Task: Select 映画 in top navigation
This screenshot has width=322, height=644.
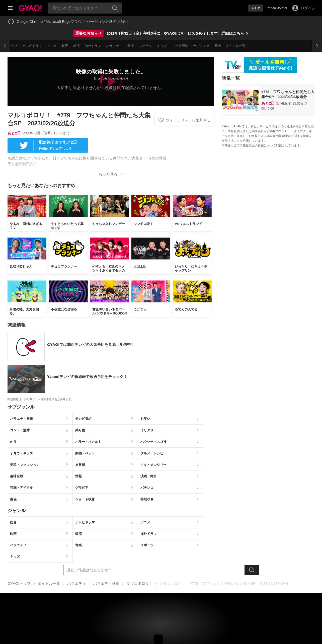Action: click(65, 46)
